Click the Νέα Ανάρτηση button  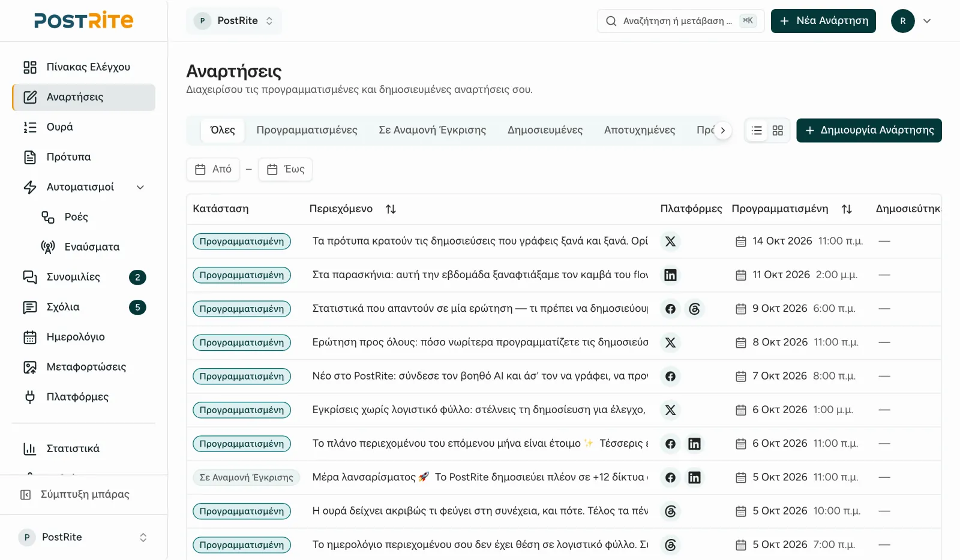(823, 21)
